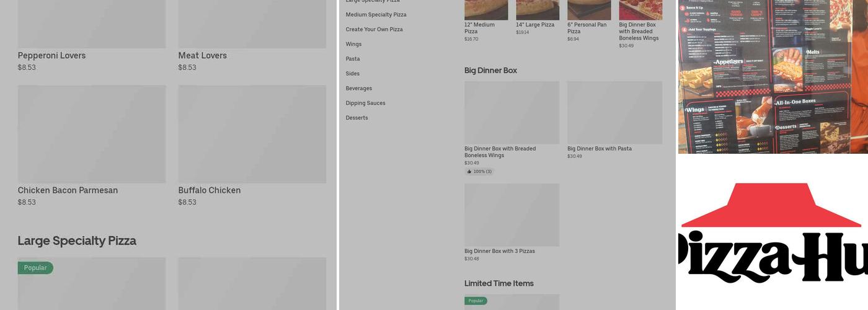This screenshot has height=310, width=868.
Task: Click the Popular badge under Large Specialty Pizza
Action: 35,268
